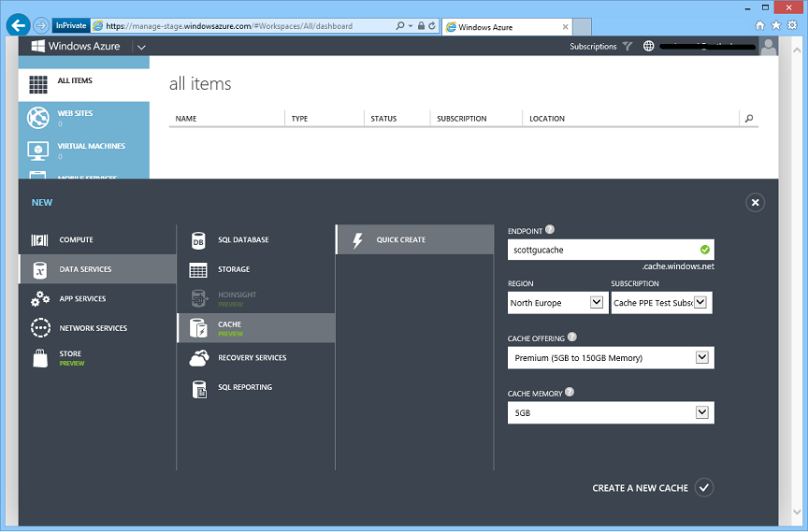Click the Cache Offering help icon

point(572,337)
